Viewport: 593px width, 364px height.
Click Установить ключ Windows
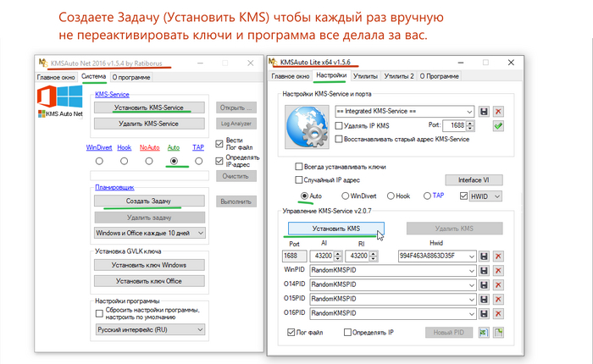pyautogui.click(x=149, y=265)
